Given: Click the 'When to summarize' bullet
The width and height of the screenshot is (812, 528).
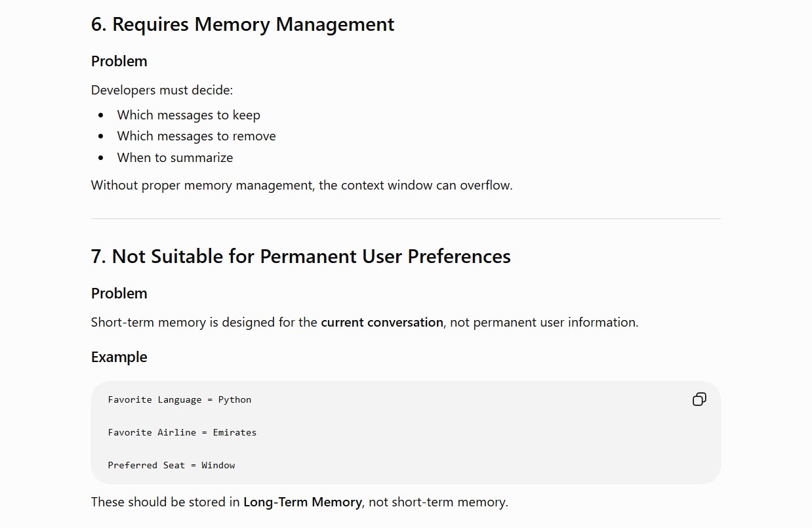Looking at the screenshot, I should click(175, 157).
